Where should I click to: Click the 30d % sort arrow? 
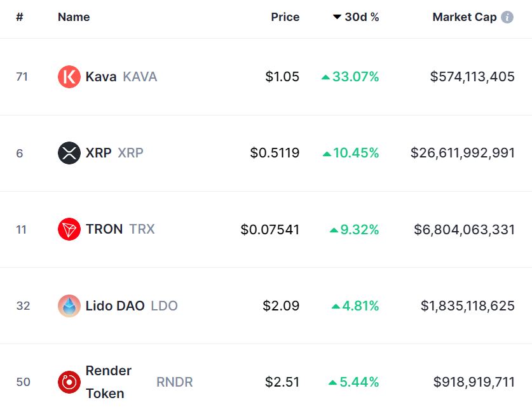337,17
